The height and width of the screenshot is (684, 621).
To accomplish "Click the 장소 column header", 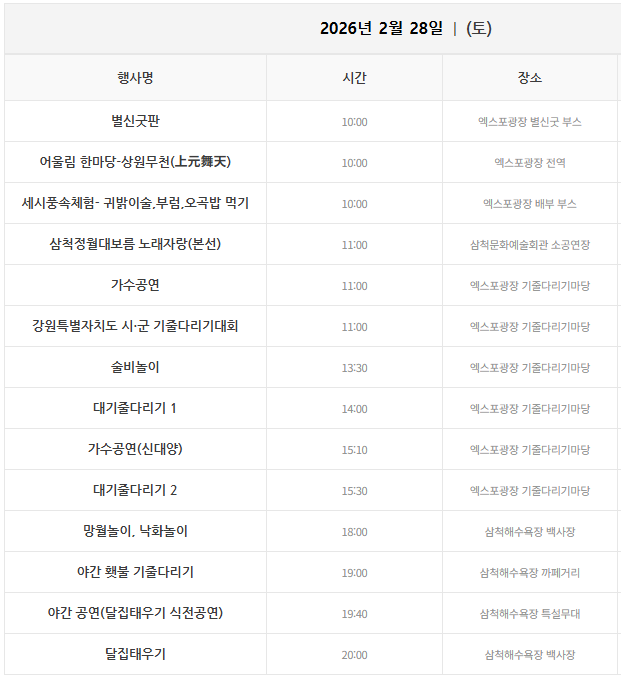I will coord(530,78).
